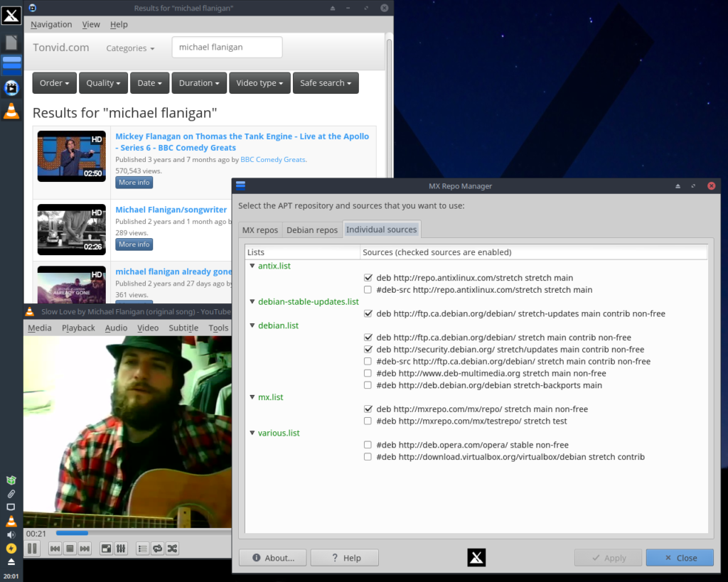The image size is (728, 582).
Task: Open the Order dropdown in SMTube
Action: (x=54, y=83)
